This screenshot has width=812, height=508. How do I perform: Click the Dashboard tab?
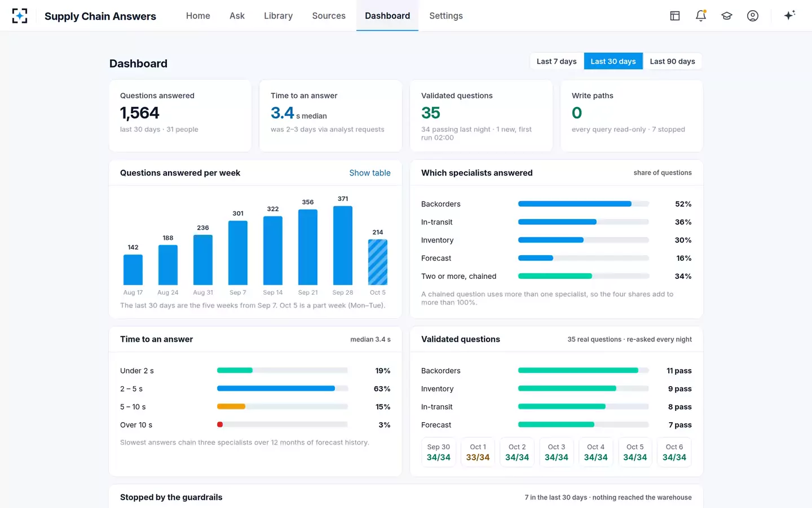pyautogui.click(x=387, y=16)
